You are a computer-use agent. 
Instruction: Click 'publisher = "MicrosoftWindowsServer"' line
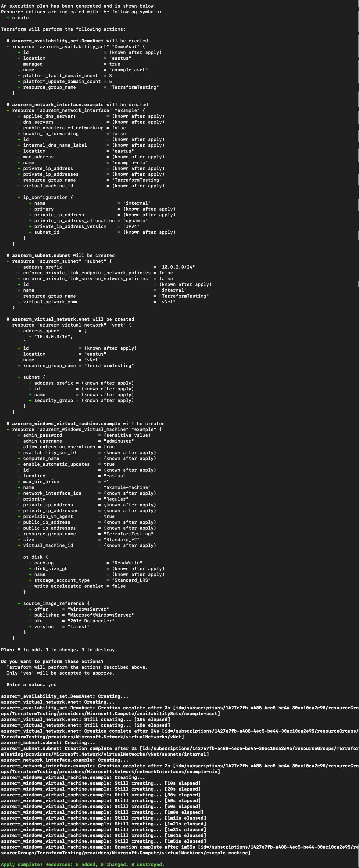(81, 615)
